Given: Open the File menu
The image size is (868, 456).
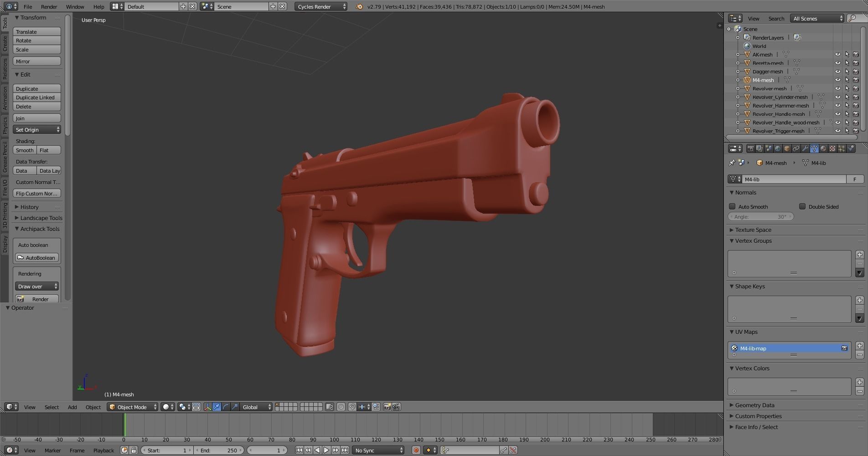Looking at the screenshot, I should point(28,6).
